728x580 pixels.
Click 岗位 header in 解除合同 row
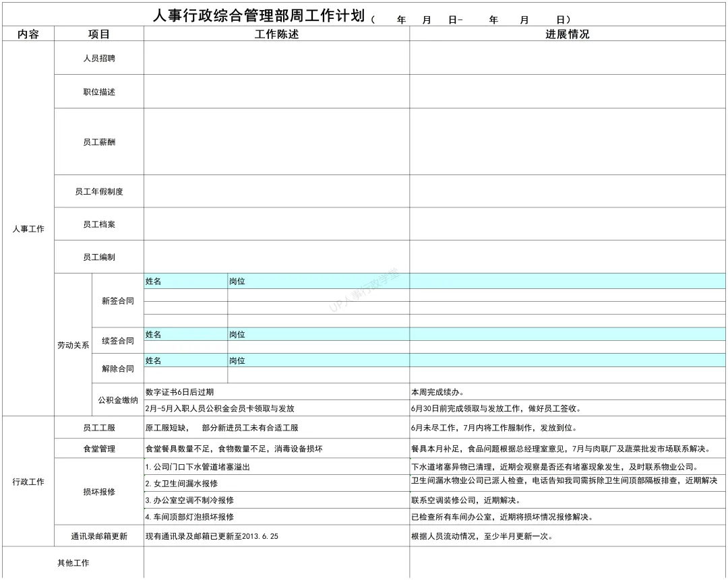318,360
